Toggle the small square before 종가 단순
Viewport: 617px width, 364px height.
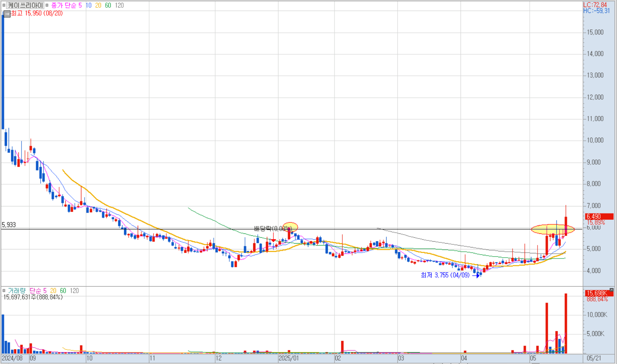point(47,5)
